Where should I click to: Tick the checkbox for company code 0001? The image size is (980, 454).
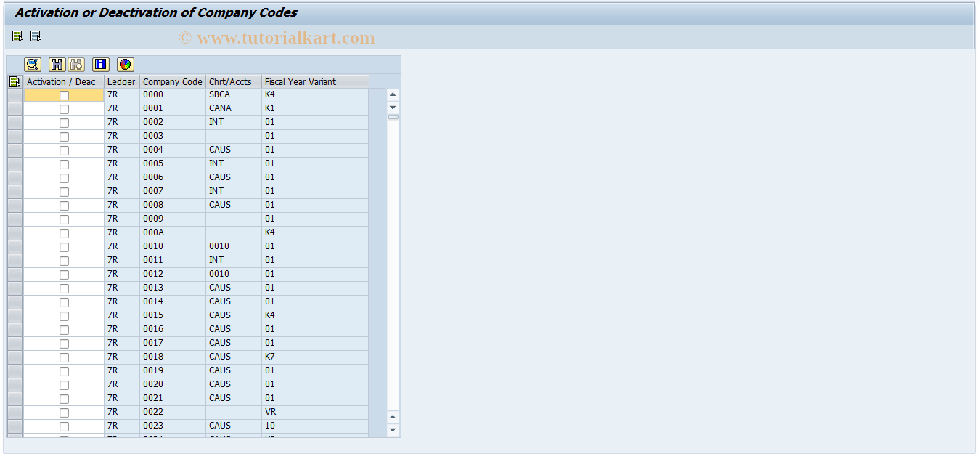(64, 109)
